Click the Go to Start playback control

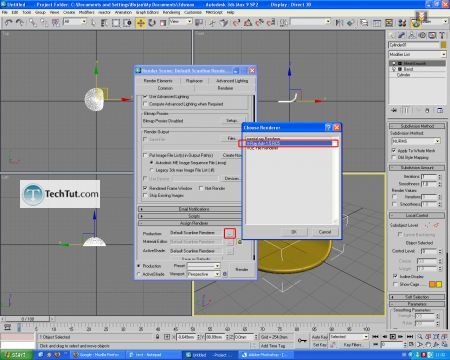point(375,337)
